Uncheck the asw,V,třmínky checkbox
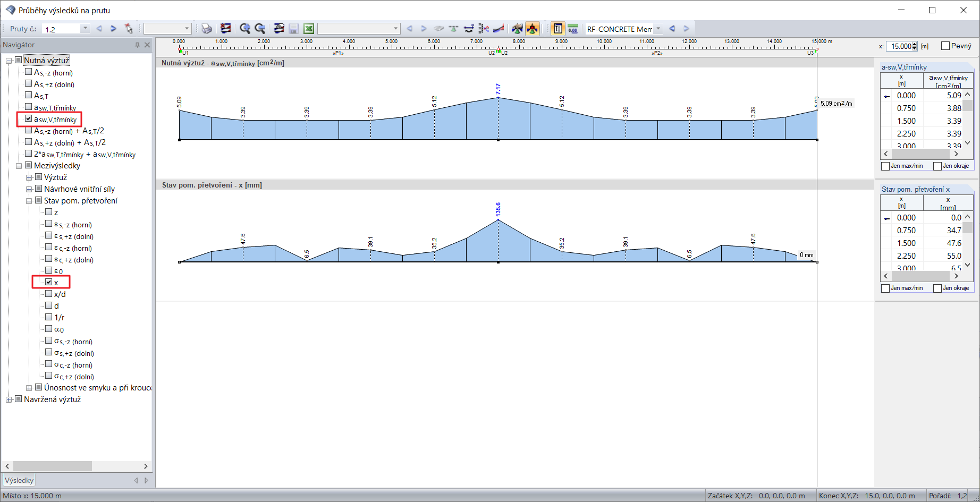The width and height of the screenshot is (980, 502). [29, 118]
